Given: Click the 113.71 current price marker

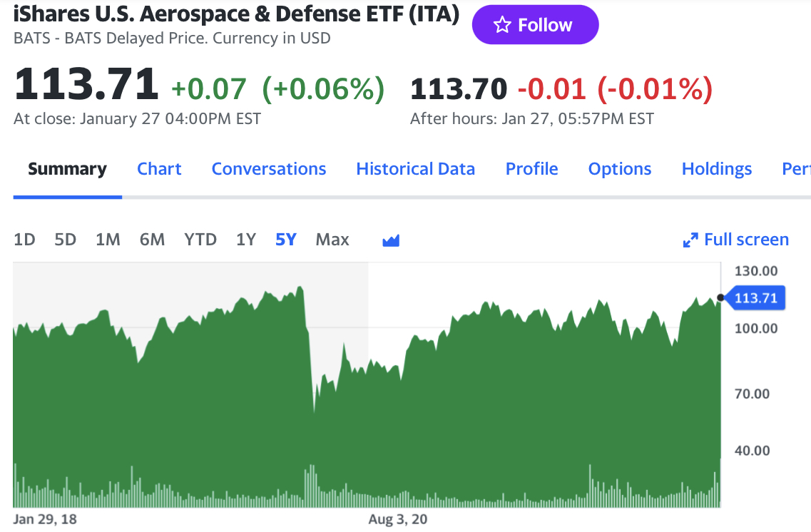Looking at the screenshot, I should pos(755,298).
